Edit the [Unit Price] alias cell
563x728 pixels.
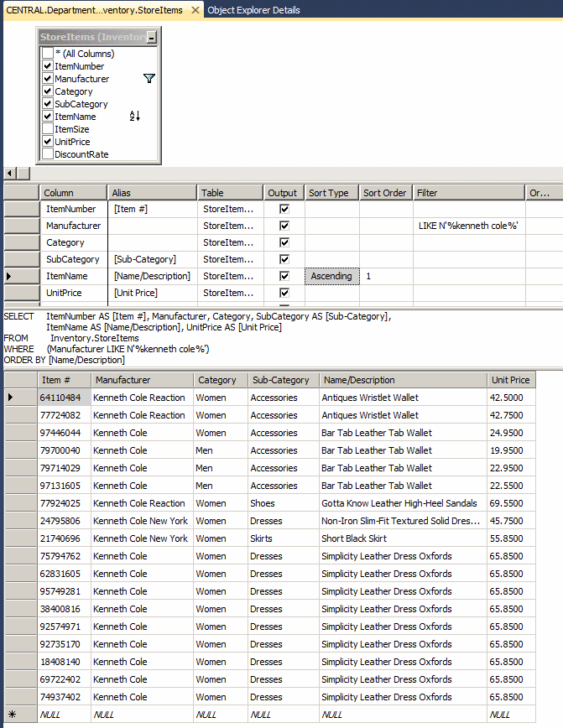coord(153,293)
